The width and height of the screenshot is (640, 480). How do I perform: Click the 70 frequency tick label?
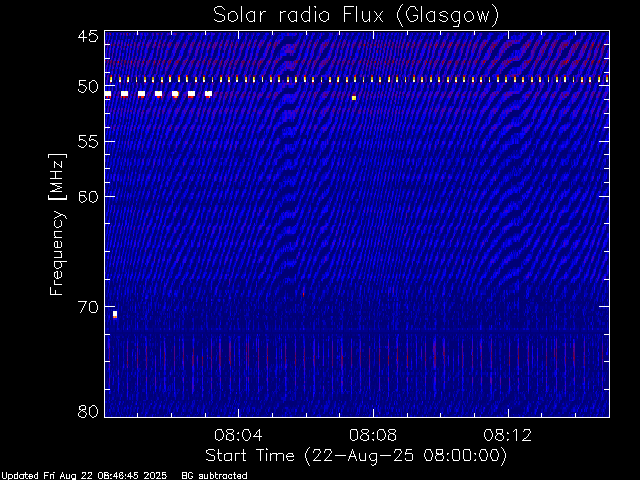click(x=88, y=307)
